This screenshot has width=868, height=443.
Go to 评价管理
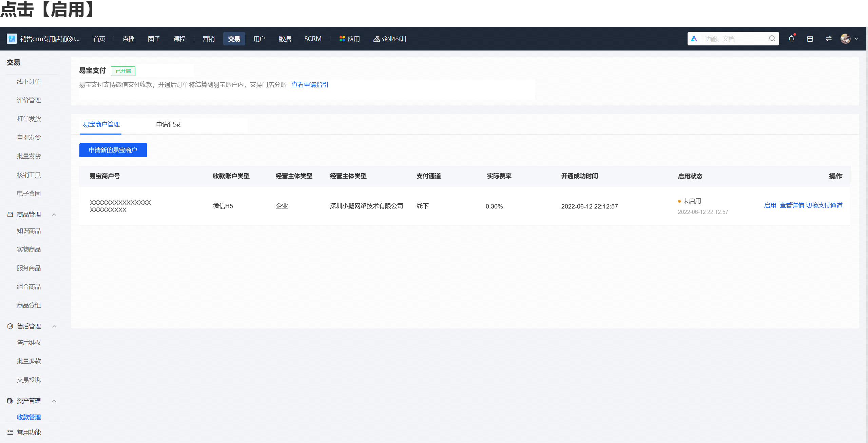click(x=29, y=100)
